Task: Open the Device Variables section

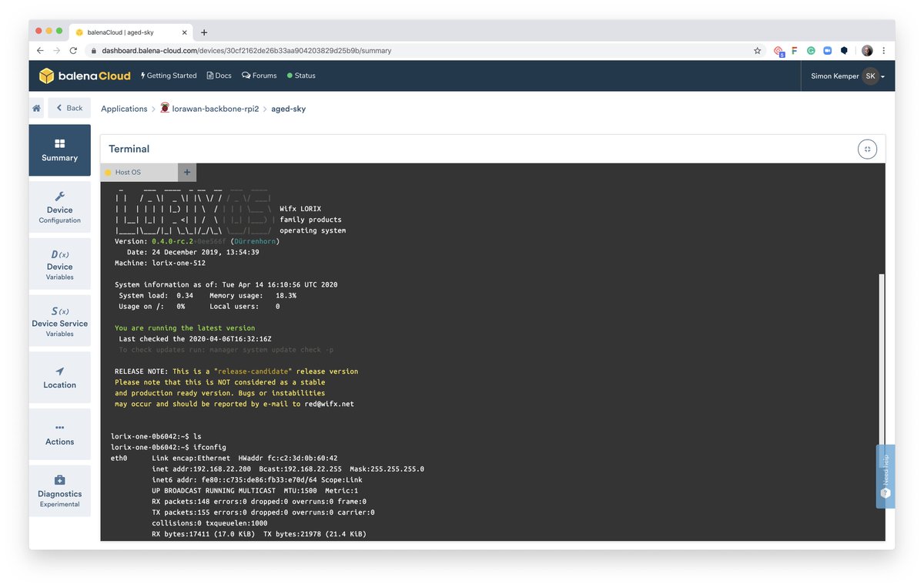Action: [60, 264]
